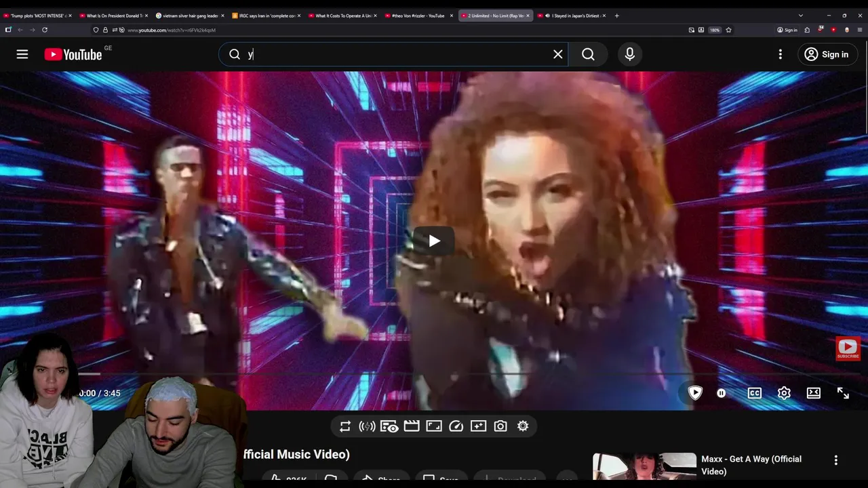Play the video with center button
Screen dimensions: 868x488
[434, 241]
